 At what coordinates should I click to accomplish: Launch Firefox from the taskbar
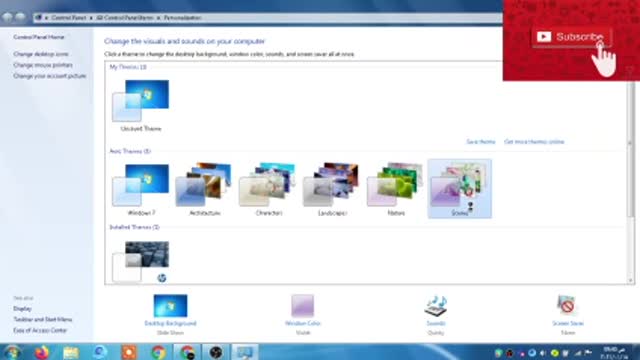[42, 352]
